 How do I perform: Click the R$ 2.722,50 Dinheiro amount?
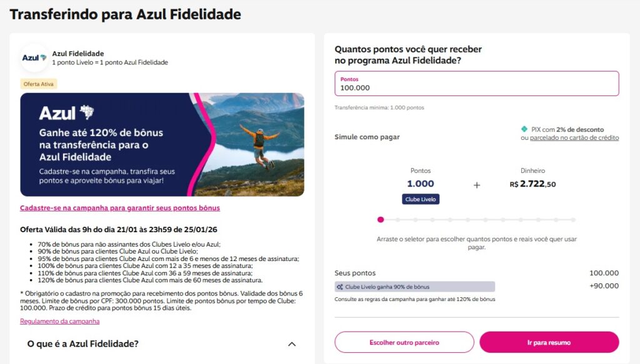tap(532, 184)
